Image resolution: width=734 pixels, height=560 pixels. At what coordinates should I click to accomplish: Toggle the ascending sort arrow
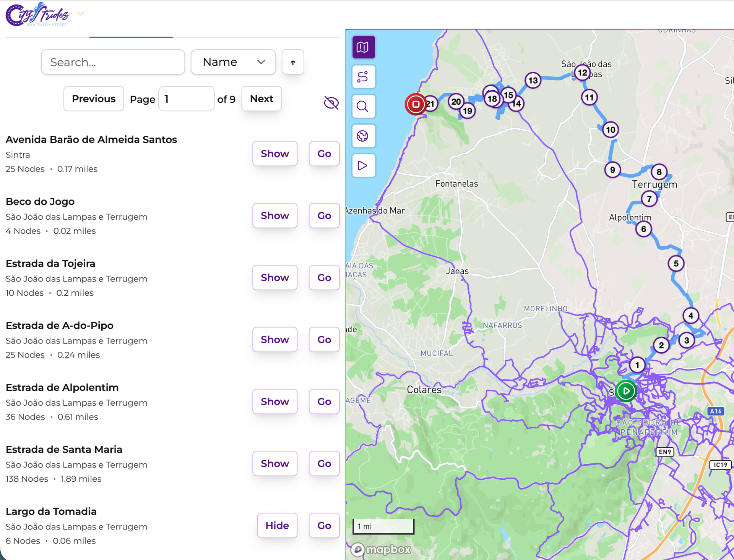point(293,62)
